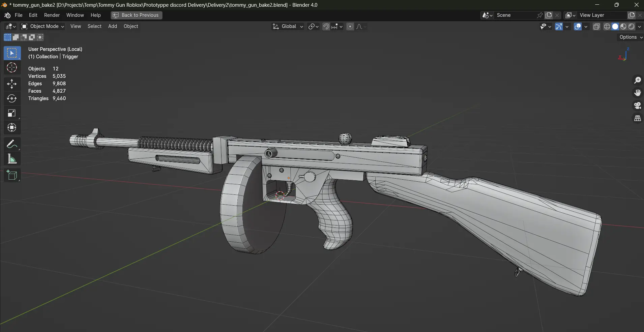Select the Annotate pencil tool
Screen dimensions: 644x332
click(12, 144)
